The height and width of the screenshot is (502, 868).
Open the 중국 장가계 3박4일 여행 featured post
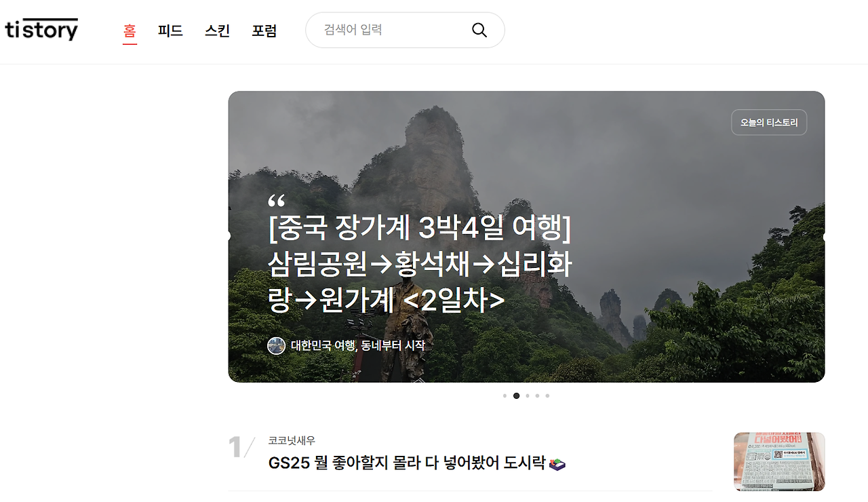pos(420,265)
